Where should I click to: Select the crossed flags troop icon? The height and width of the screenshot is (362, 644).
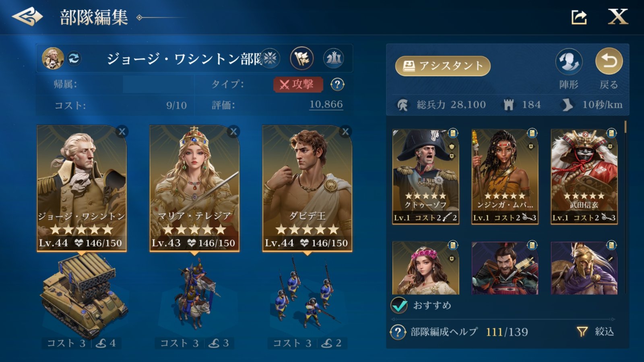pos(301,58)
